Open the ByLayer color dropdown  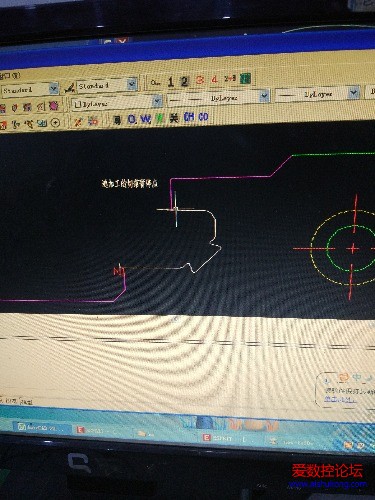click(157, 101)
